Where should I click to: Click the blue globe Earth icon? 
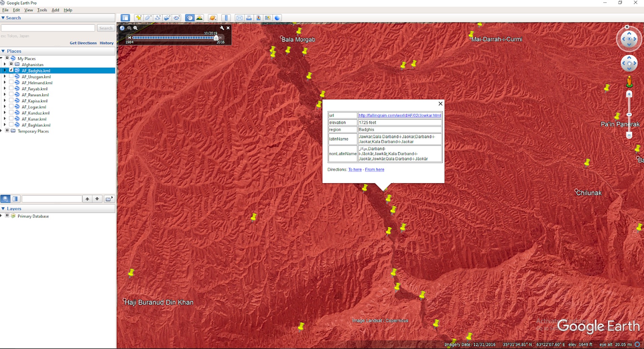pos(277,18)
